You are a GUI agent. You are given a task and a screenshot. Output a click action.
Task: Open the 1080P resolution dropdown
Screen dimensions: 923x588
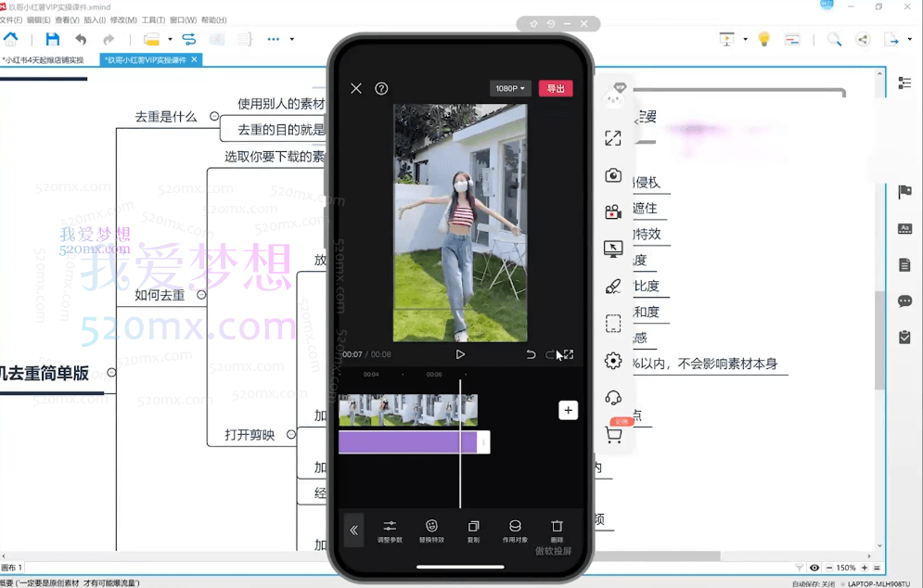coord(509,89)
